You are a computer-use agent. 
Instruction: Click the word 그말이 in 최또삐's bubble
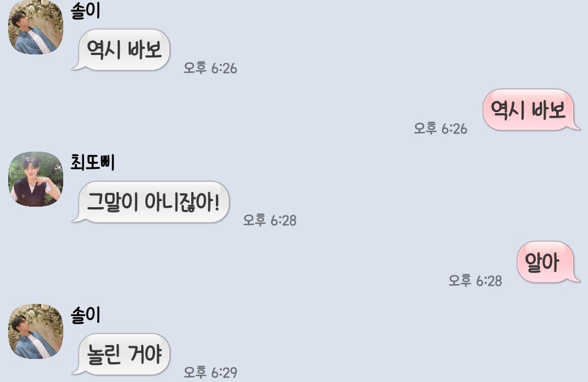click(x=113, y=202)
